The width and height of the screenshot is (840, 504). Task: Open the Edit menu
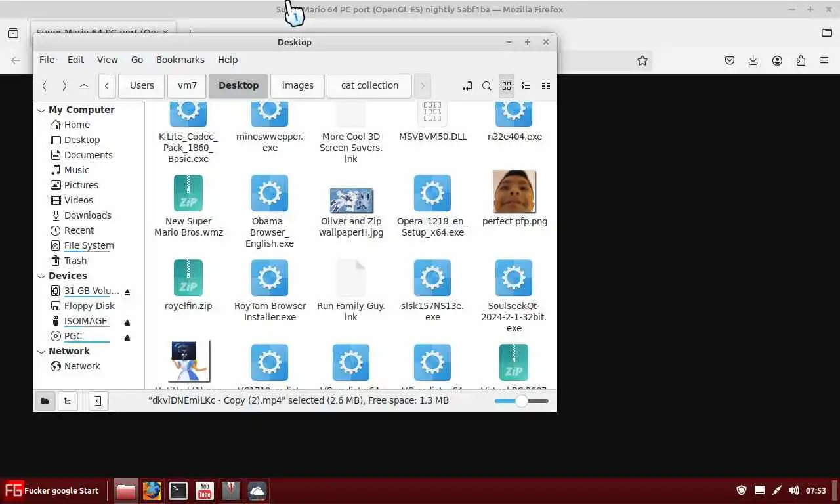click(x=75, y=60)
